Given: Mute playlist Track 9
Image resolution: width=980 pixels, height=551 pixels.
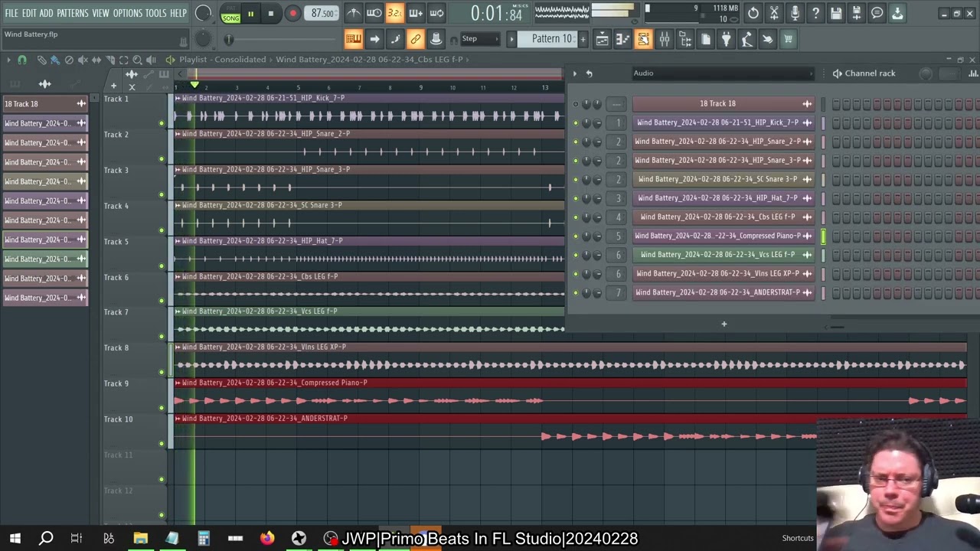Looking at the screenshot, I should 162,408.
